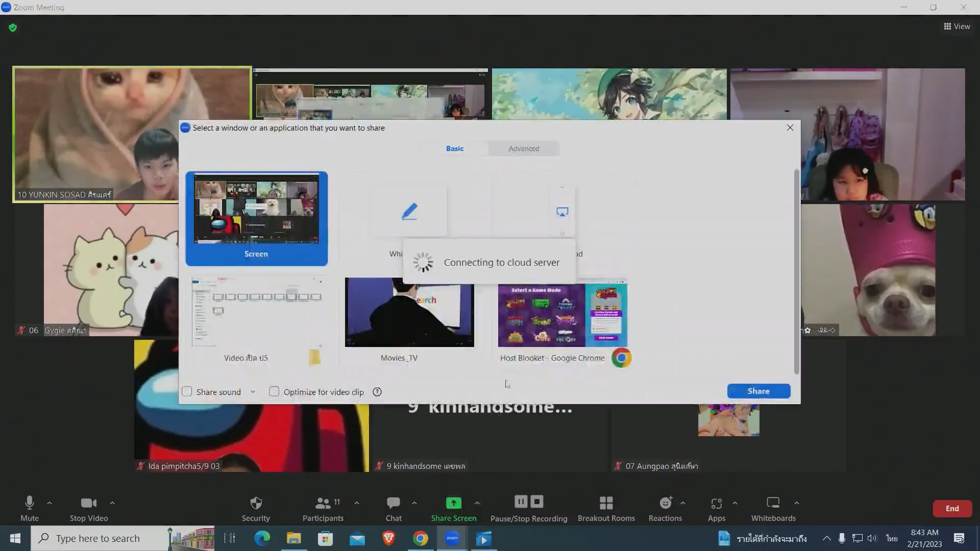Click the Breakout Rooms icon
The height and width of the screenshot is (551, 980).
click(x=606, y=503)
